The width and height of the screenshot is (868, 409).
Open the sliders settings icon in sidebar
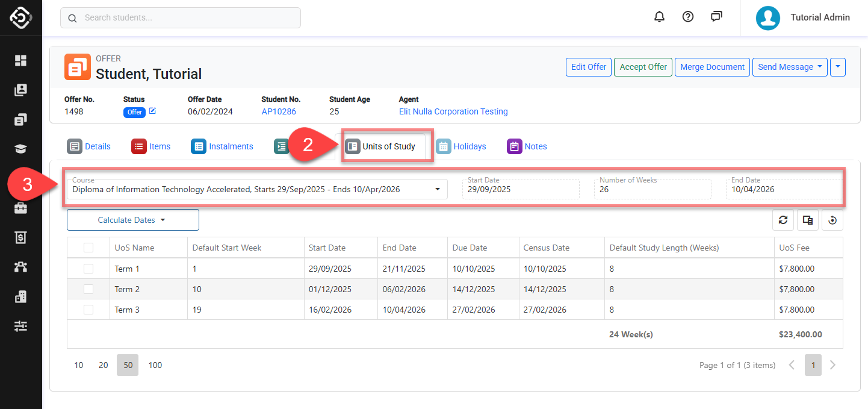point(21,326)
